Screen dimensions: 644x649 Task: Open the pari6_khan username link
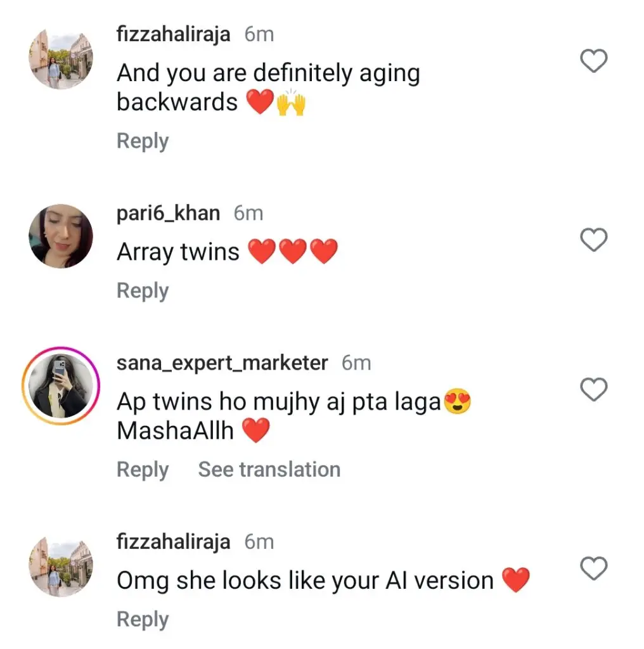click(168, 214)
